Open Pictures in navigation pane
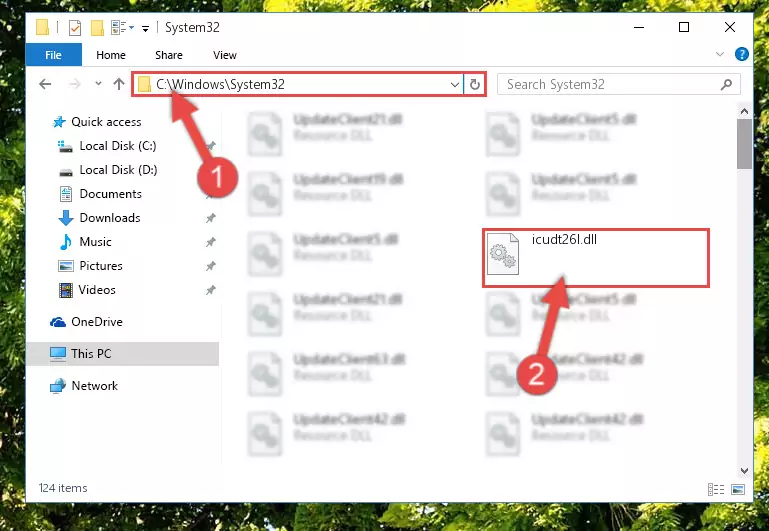Image resolution: width=769 pixels, height=531 pixels. coord(101,266)
